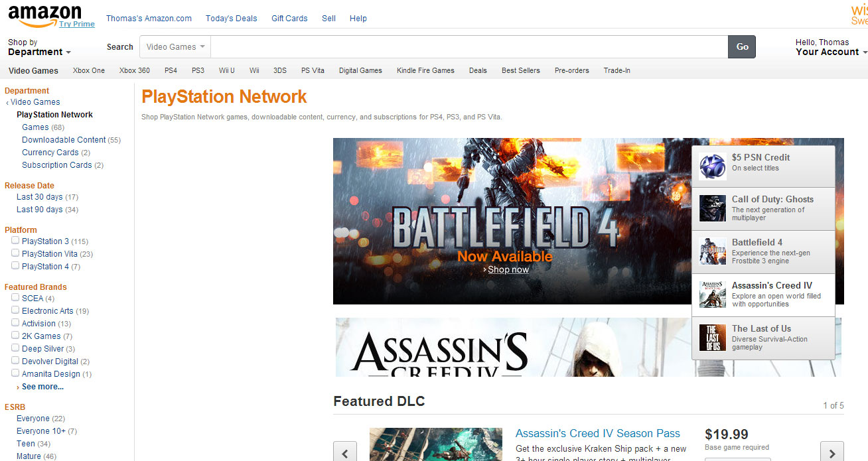Select the $5 PSN Credit thumbnail

click(x=712, y=165)
